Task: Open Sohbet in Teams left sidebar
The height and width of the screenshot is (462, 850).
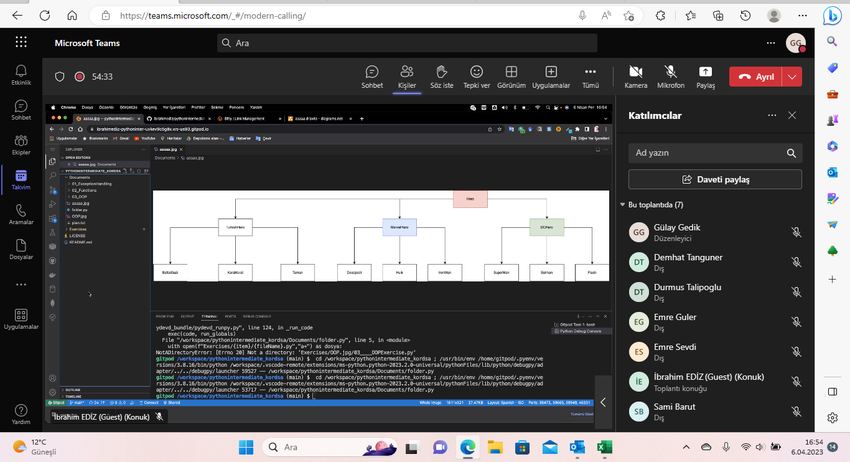Action: (x=21, y=110)
